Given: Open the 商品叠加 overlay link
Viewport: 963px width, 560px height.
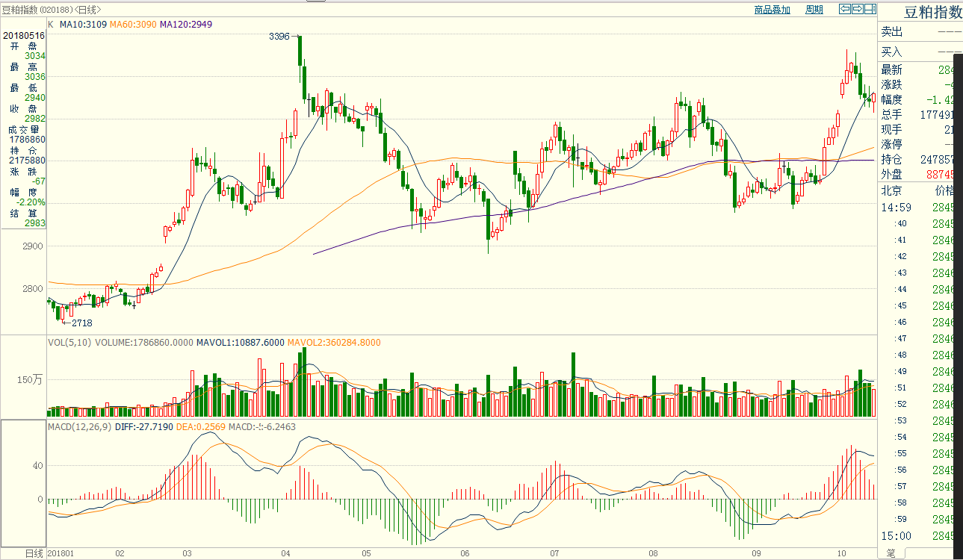Looking at the screenshot, I should tap(772, 10).
